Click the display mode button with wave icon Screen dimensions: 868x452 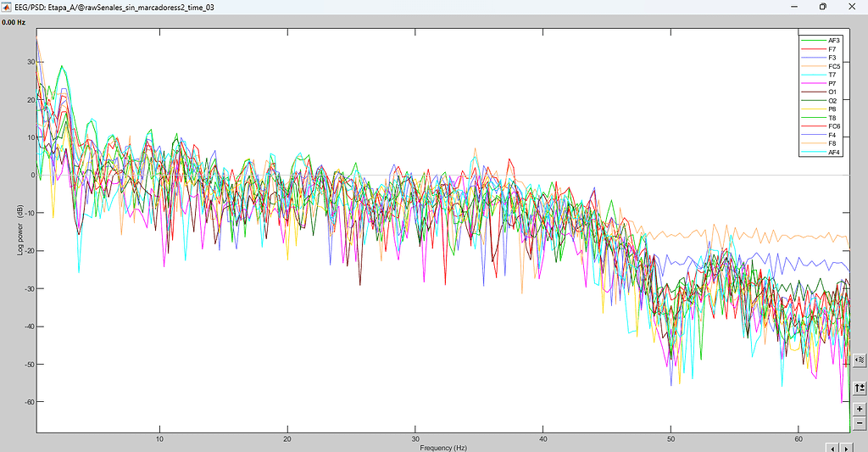pos(860,360)
